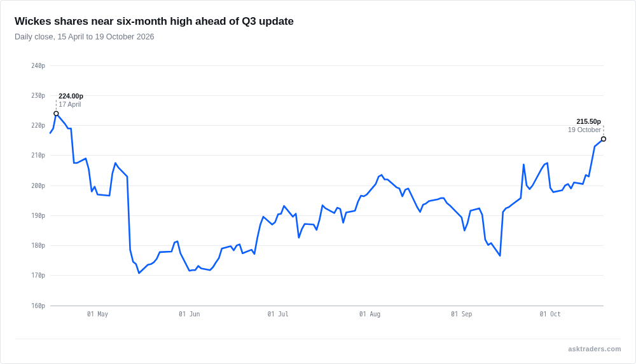
Task: Click the '01 Aug' x-axis label
Action: click(370, 314)
